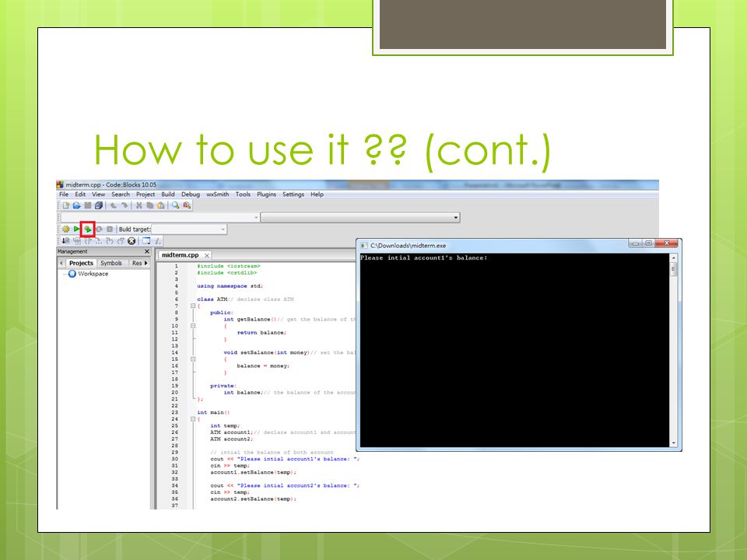Click the Redo toolbar icon
Screen dimensions: 747x560
click(124, 205)
